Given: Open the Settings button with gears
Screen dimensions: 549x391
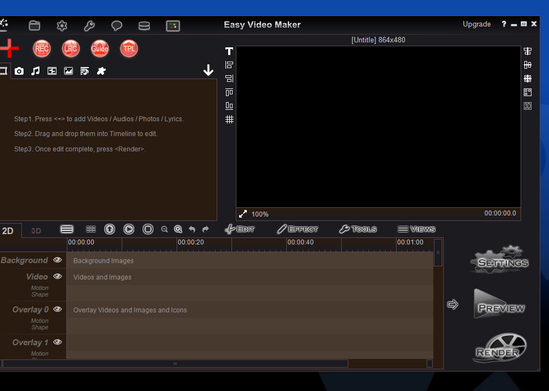Looking at the screenshot, I should [500, 260].
